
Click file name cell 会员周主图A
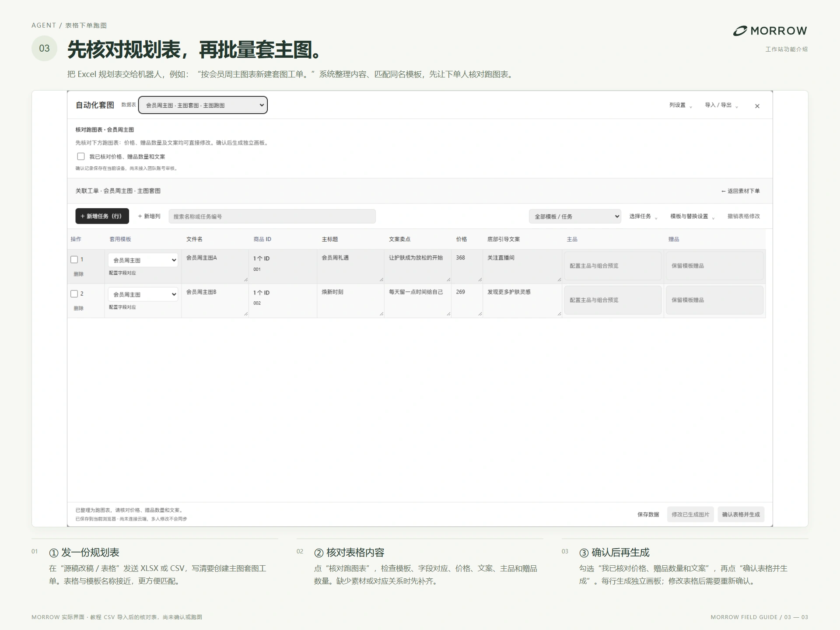[215, 266]
